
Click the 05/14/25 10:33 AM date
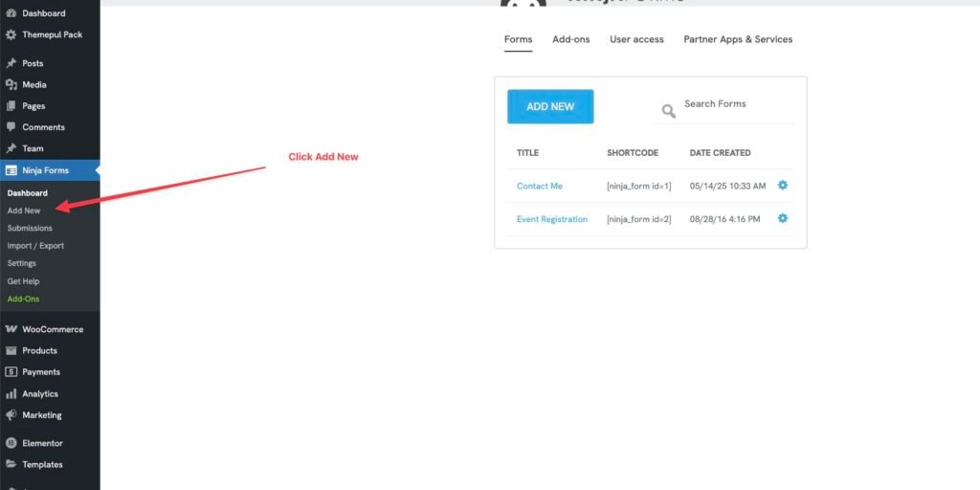(x=727, y=187)
